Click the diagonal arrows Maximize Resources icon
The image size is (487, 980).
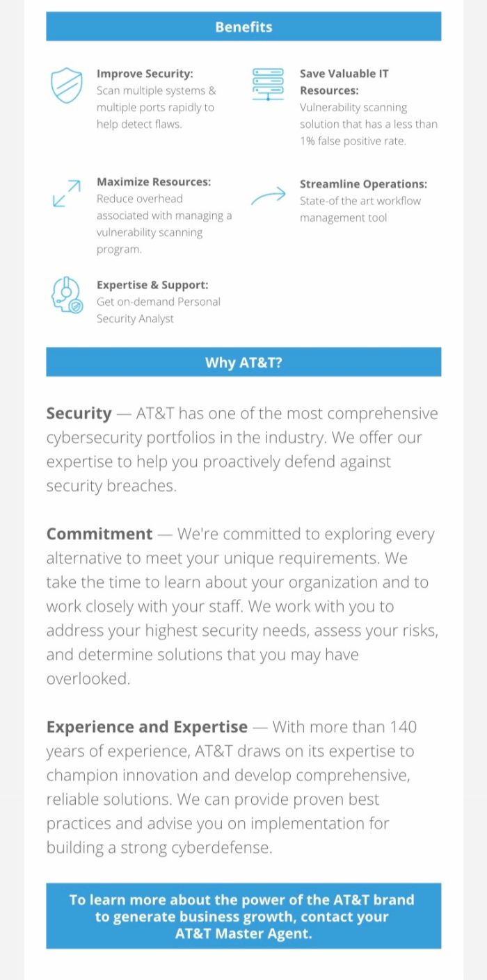(67, 193)
